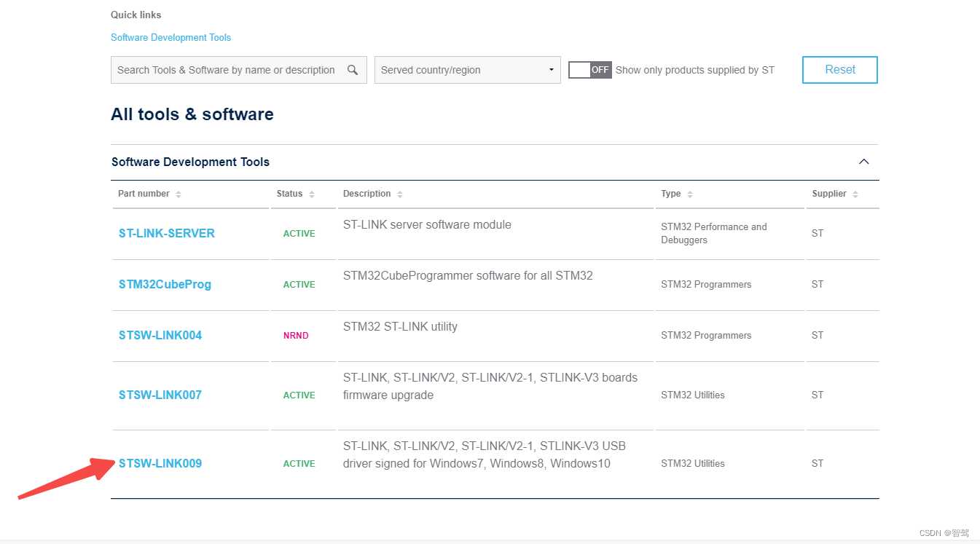980x544 pixels.
Task: Sort by Supplier column arrows
Action: point(855,194)
